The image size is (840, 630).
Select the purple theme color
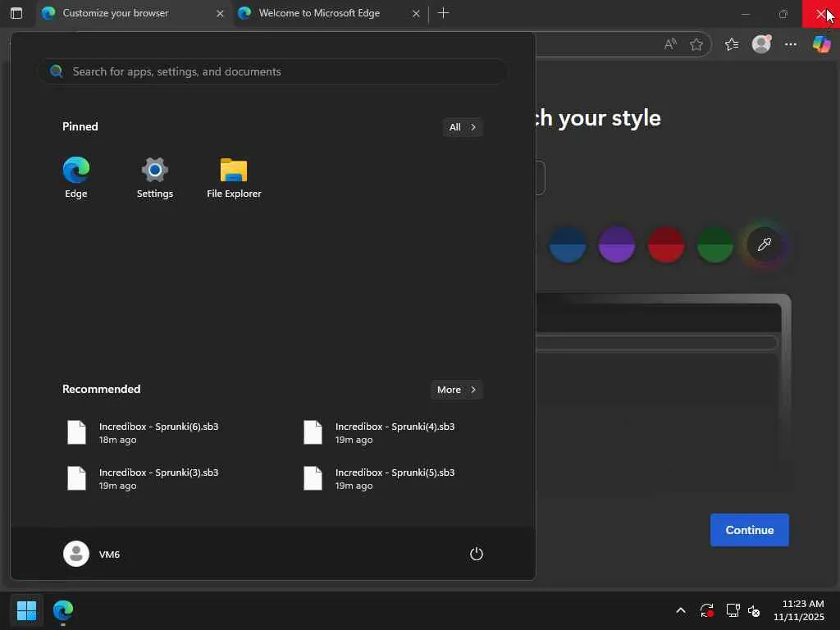(x=617, y=244)
